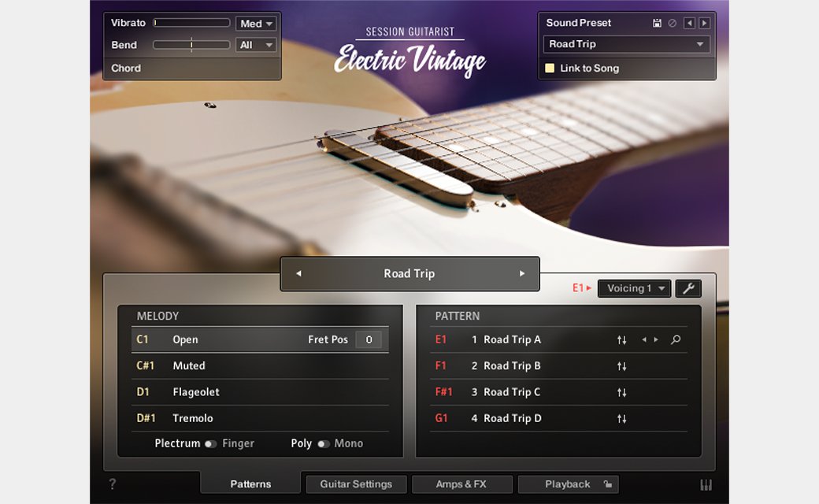This screenshot has width=819, height=504.
Task: Click the red E1 indicator beside Voicing
Action: point(581,287)
